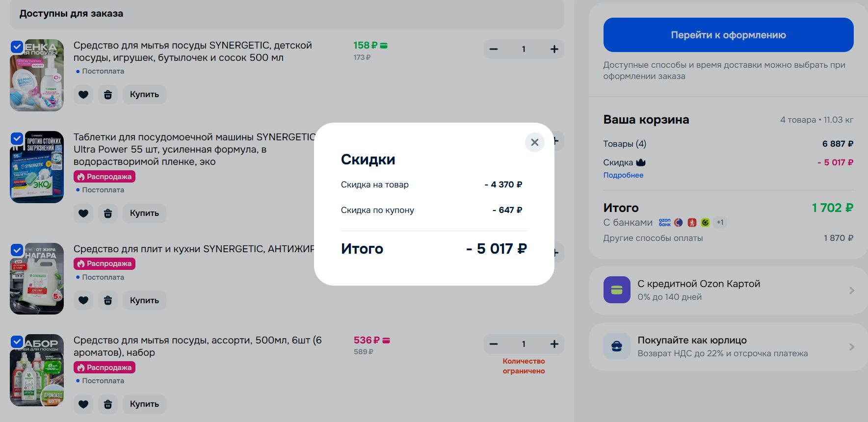Decrease quantity of dish soap set
The height and width of the screenshot is (422, 868).
tap(494, 344)
